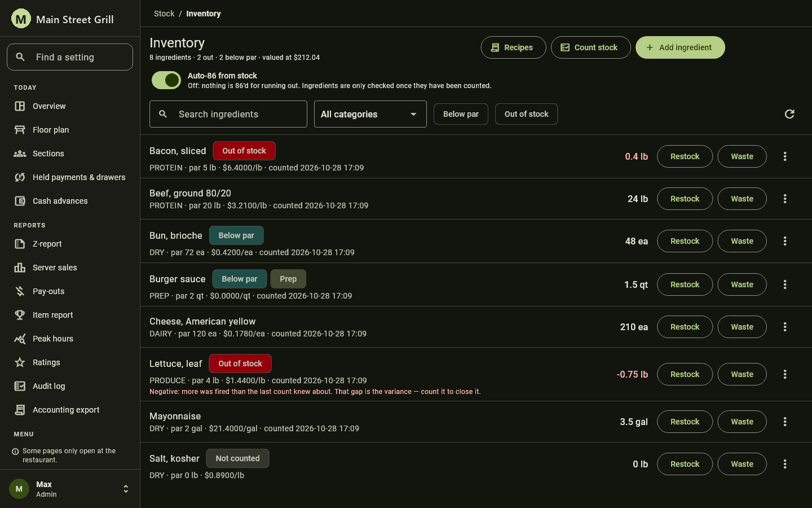
Task: Open more options for Salt, kosher
Action: coord(785,464)
